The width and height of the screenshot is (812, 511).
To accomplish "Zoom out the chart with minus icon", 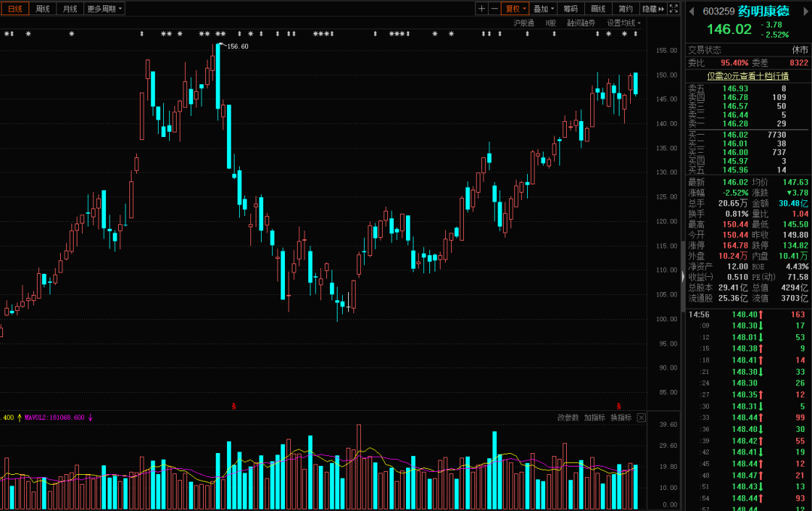I will 495,9.
